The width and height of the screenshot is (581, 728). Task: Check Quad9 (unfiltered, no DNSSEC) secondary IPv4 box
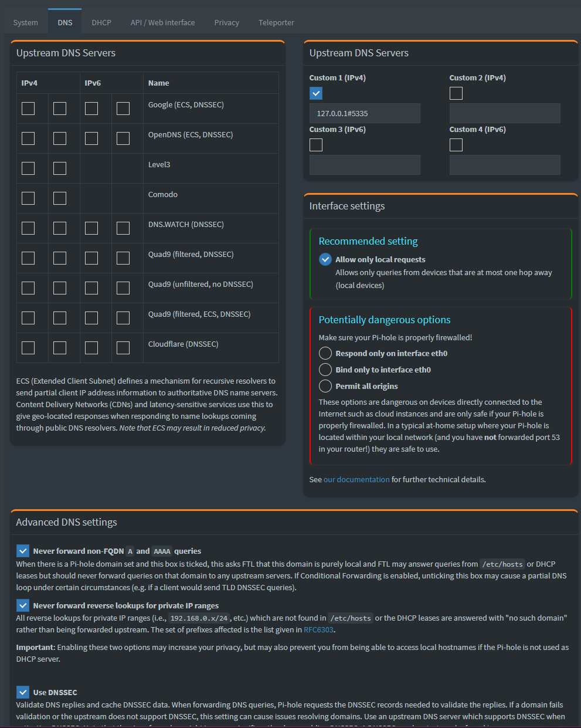click(x=60, y=288)
